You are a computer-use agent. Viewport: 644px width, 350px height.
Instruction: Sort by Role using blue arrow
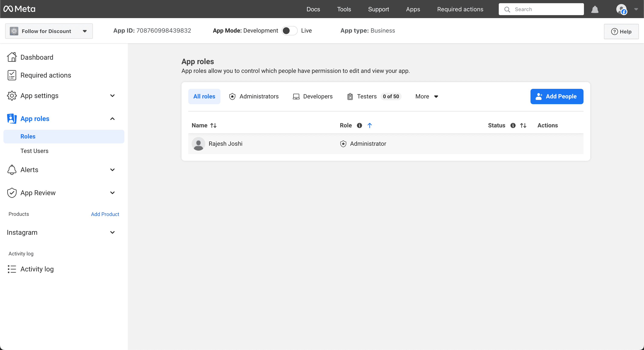(x=369, y=125)
